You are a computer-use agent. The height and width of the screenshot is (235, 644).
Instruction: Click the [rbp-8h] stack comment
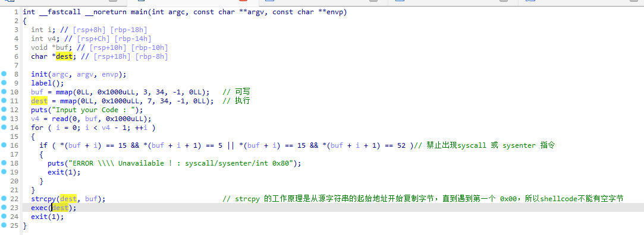pos(152,56)
